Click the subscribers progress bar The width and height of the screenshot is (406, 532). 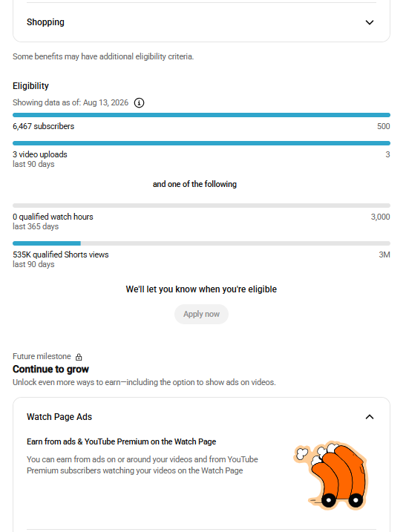(201, 115)
